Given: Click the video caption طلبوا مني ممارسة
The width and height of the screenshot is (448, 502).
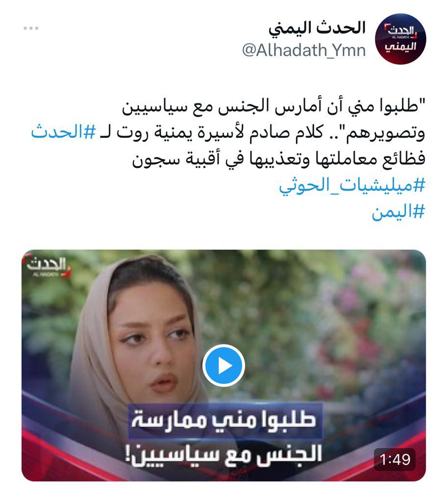Looking at the screenshot, I should pyautogui.click(x=224, y=420).
